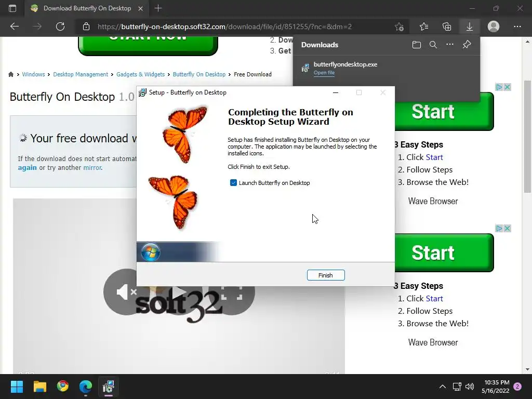
Task: Go to home breadcrumb icon
Action: click(x=11, y=74)
